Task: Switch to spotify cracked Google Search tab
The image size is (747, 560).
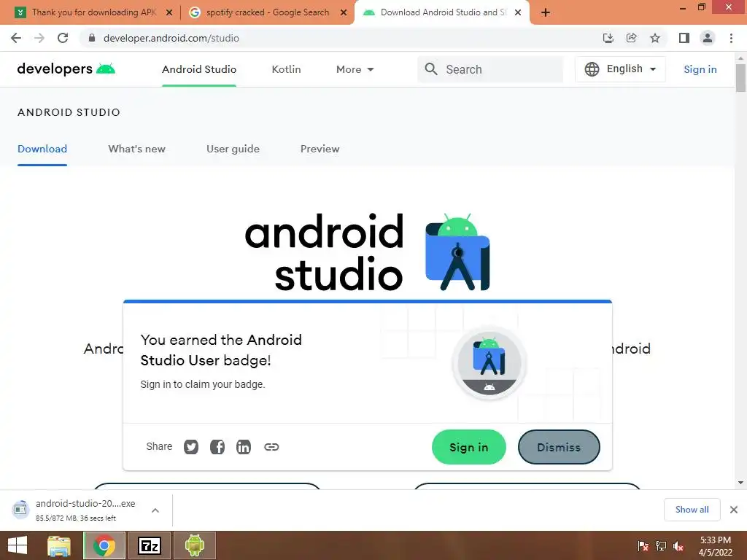Action: [267, 12]
